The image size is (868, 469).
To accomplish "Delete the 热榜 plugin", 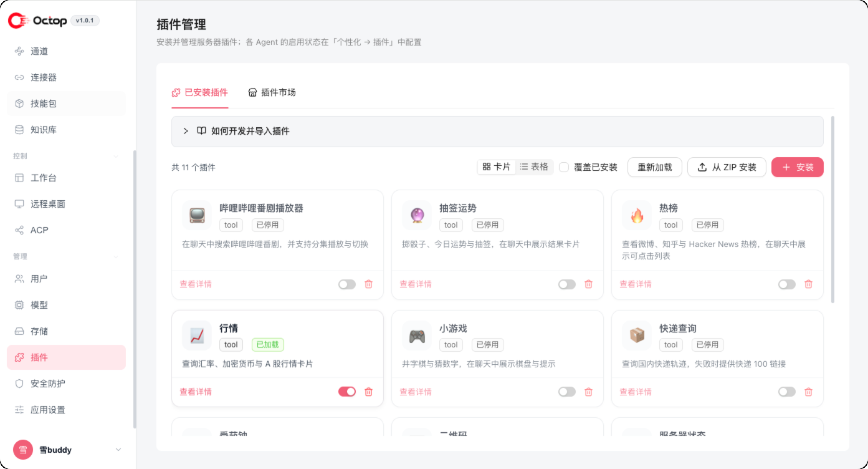I will pos(808,284).
